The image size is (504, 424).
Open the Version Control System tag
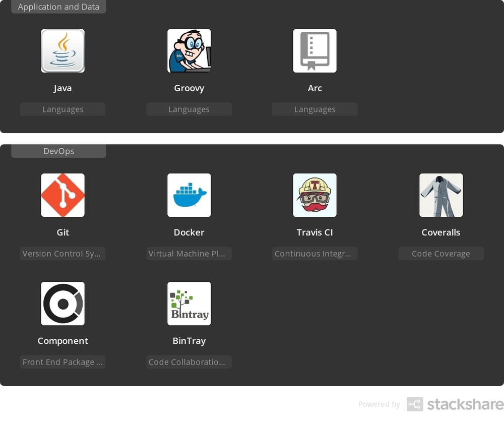coord(62,253)
